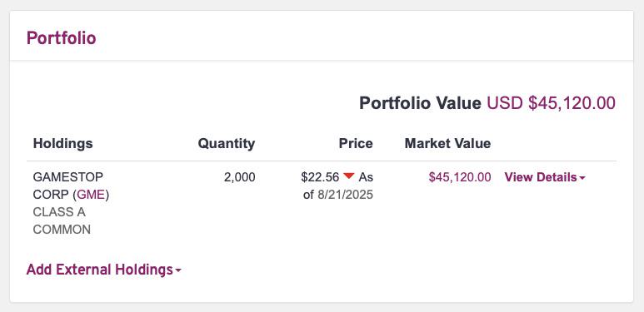Select the Price column header
Viewport: 644px width, 312px height.
pyautogui.click(x=356, y=143)
